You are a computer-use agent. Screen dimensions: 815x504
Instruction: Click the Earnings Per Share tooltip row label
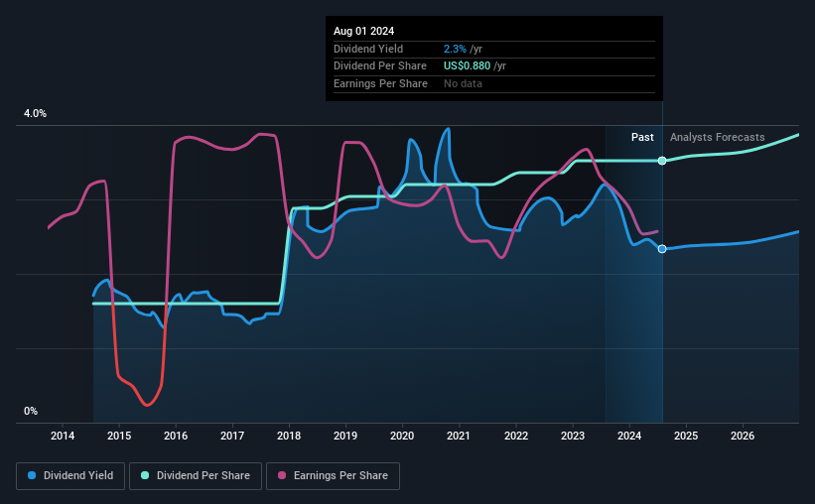380,83
